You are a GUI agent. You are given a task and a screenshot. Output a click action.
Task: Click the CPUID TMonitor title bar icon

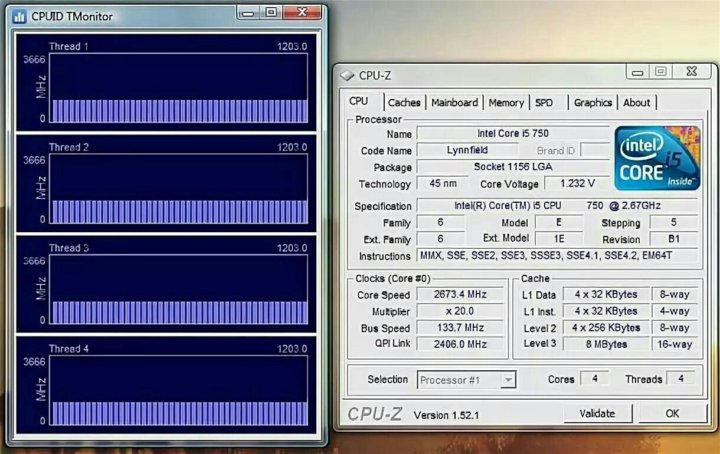point(20,14)
